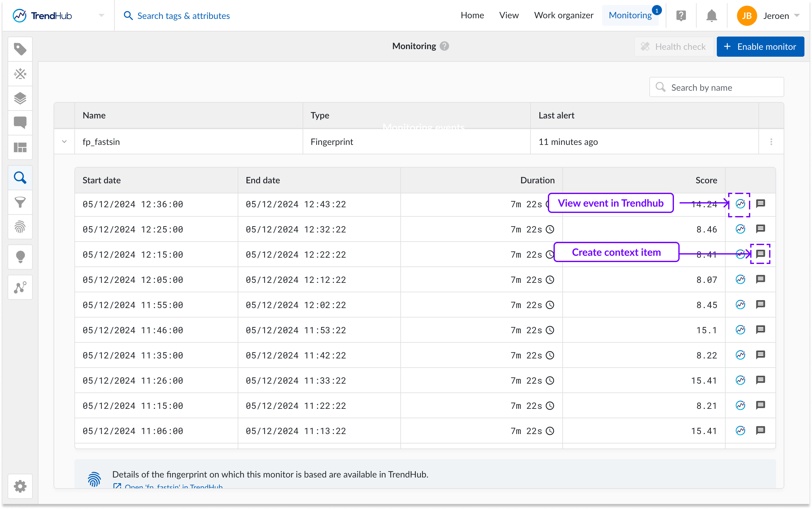Open settings gear in sidebar

coord(20,486)
